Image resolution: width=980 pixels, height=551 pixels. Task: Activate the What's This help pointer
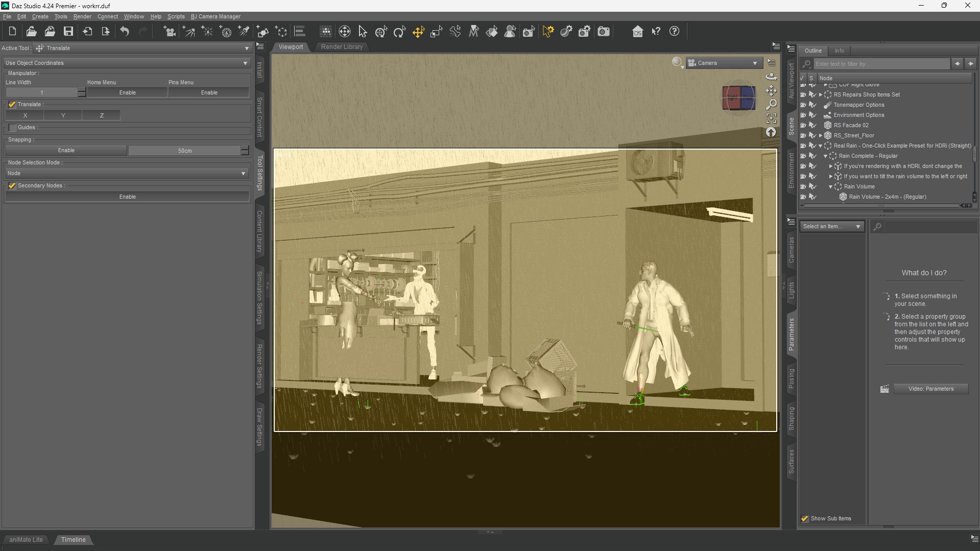(656, 32)
